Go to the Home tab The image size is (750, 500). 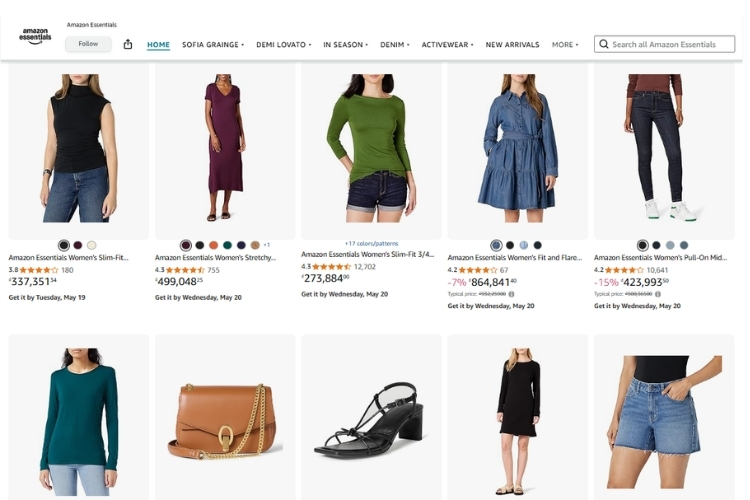(x=158, y=45)
